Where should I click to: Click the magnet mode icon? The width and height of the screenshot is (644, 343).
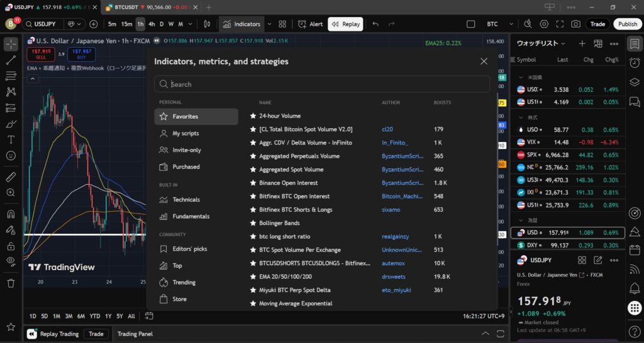[11, 214]
